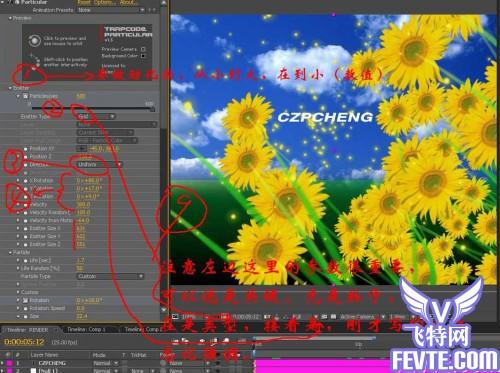500x373 pixels.
Task: Select the CZPCHENG layer
Action: (x=52, y=363)
